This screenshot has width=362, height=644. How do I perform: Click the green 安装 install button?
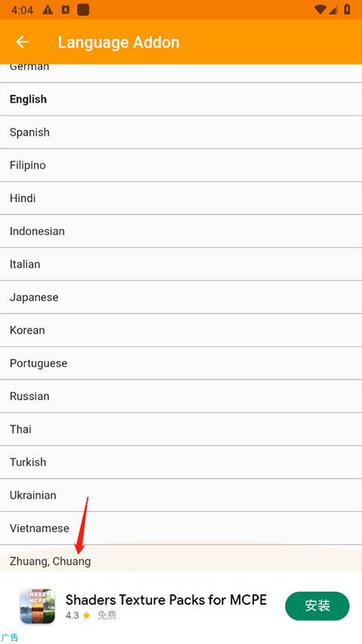coord(318,606)
